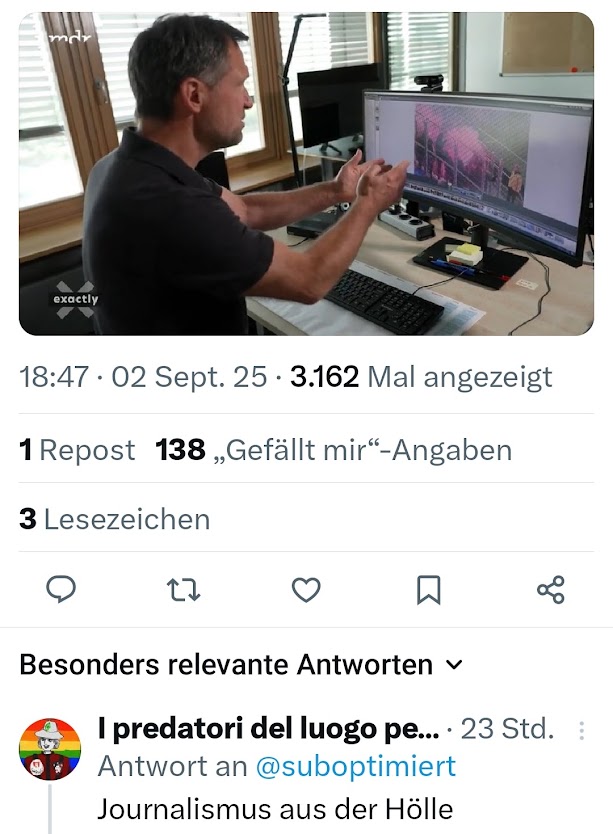Open profile avatar of the replying user
The image size is (613, 834).
(50, 749)
